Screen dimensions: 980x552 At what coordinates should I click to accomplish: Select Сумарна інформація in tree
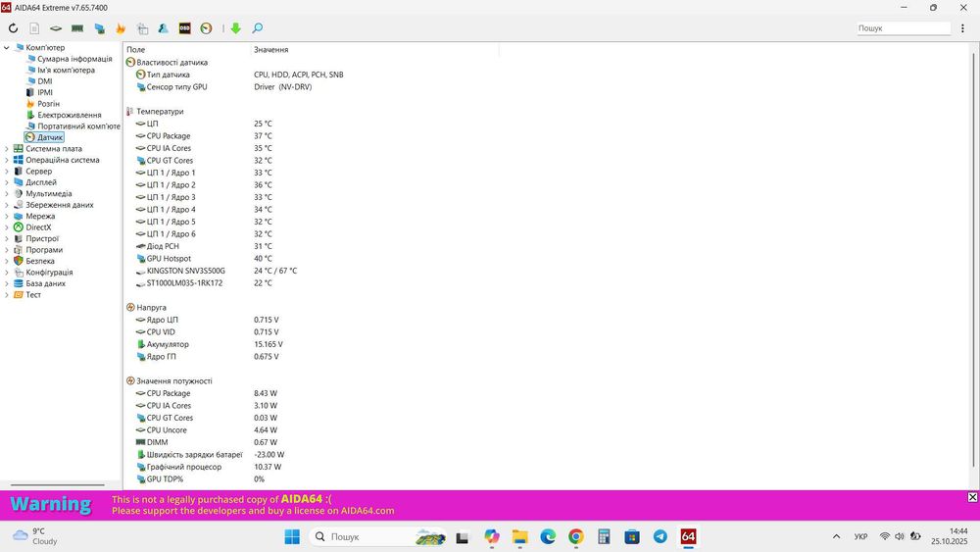[x=74, y=59]
